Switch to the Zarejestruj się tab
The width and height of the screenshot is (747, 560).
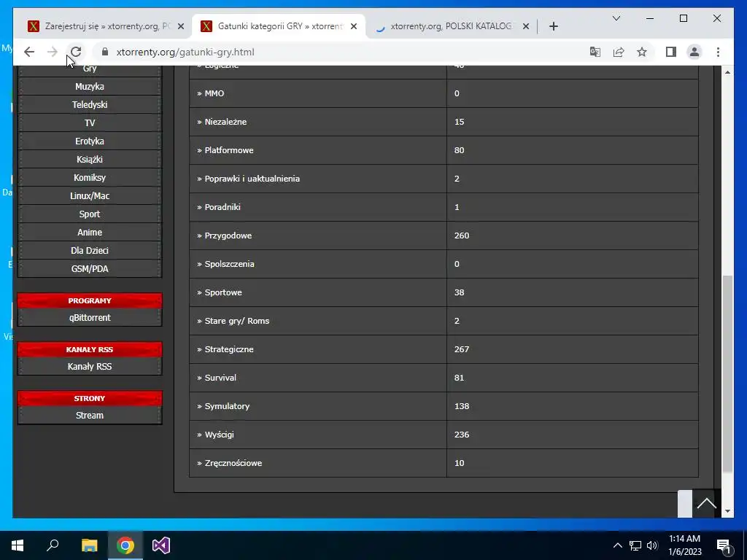click(x=105, y=26)
